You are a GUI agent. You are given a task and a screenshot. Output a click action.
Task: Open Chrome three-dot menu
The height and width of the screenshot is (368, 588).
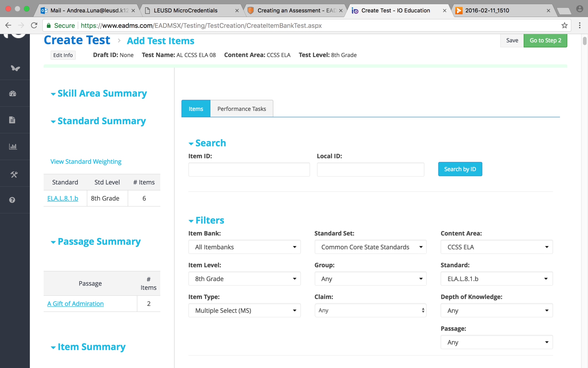tap(579, 26)
